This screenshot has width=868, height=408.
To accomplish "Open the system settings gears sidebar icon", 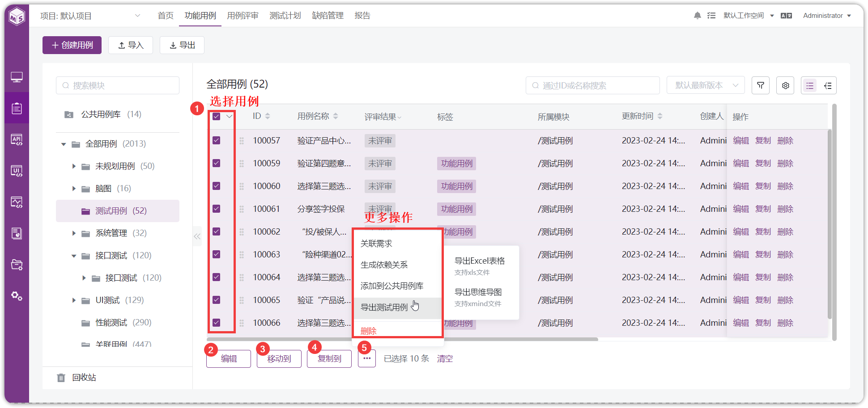I will (17, 296).
